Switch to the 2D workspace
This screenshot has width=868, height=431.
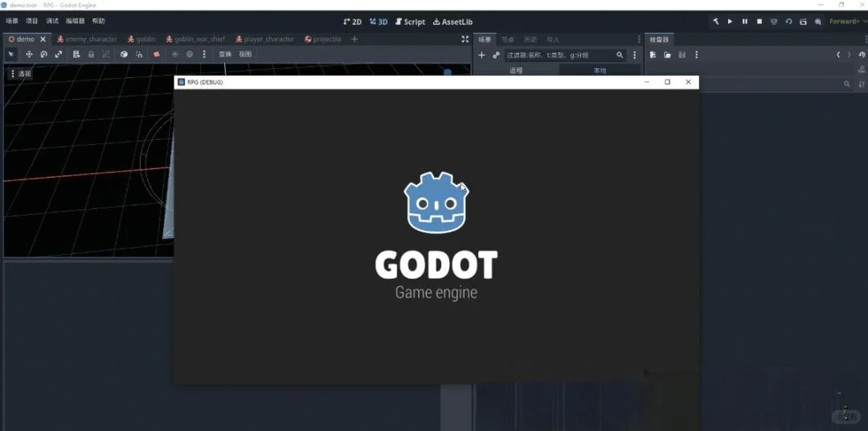tap(352, 22)
